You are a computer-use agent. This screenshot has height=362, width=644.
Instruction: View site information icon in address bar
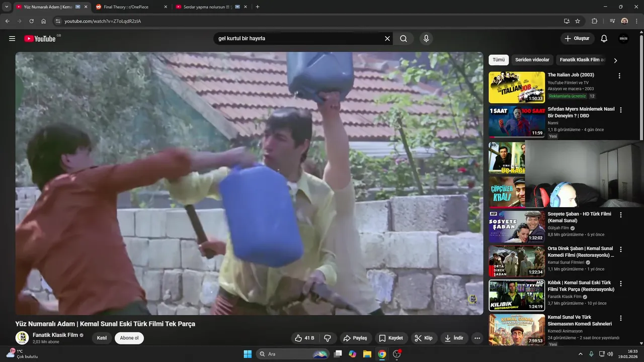(x=58, y=21)
